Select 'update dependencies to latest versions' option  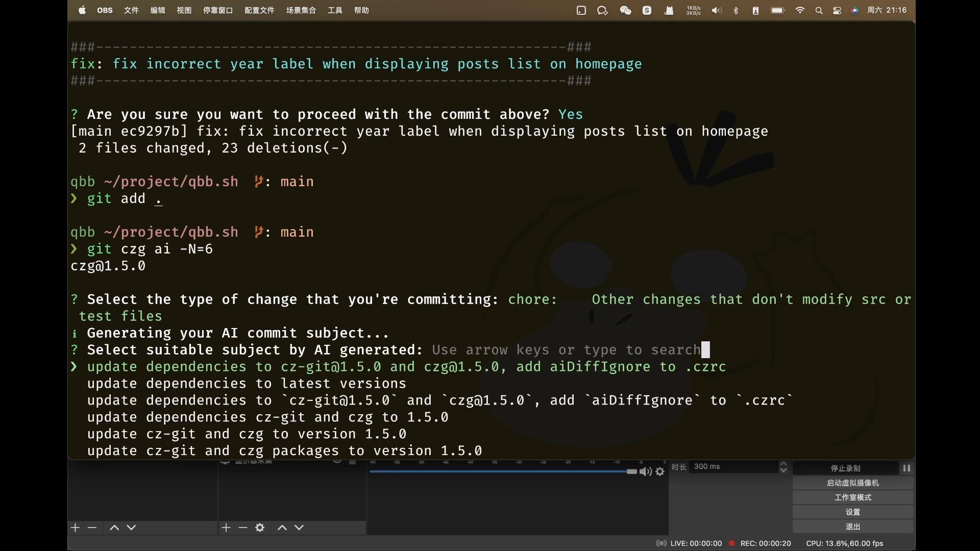247,384
